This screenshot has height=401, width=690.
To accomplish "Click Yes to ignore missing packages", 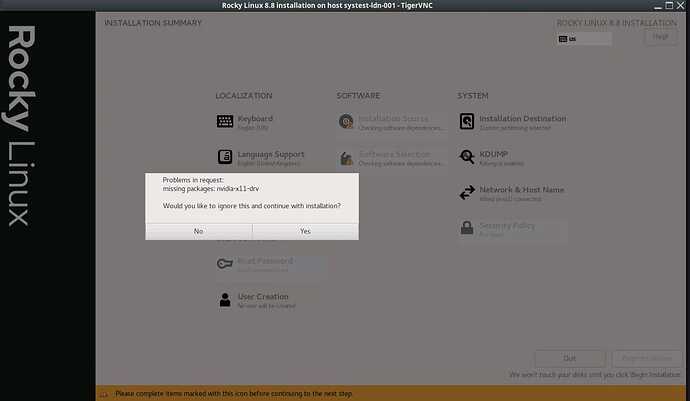I will coord(305,231).
